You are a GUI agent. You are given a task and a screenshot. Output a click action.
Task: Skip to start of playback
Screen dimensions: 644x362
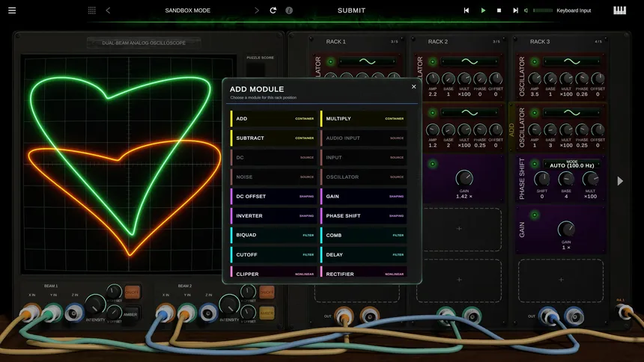[467, 10]
